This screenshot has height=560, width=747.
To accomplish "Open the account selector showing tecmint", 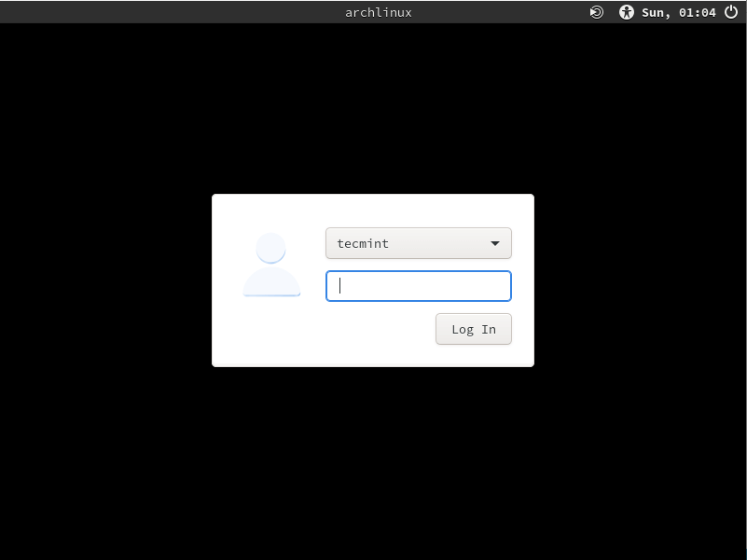I will (418, 243).
